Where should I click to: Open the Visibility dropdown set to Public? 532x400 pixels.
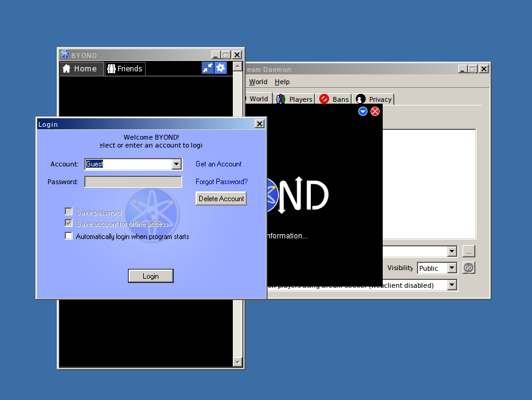click(x=437, y=268)
